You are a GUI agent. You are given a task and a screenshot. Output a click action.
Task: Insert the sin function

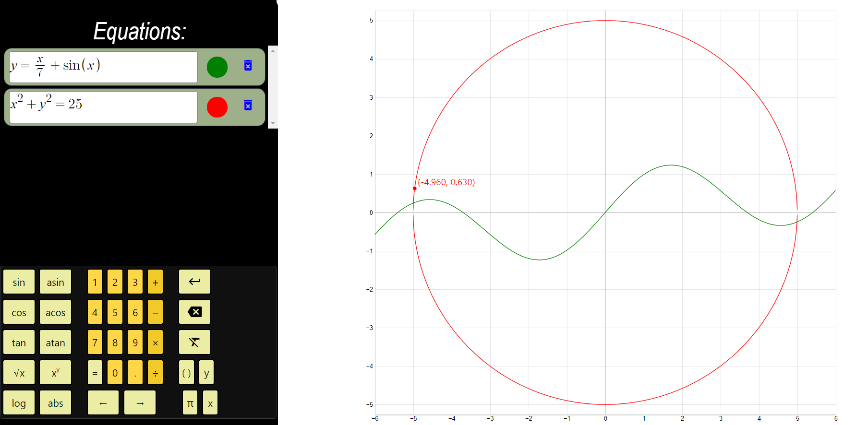tap(19, 282)
